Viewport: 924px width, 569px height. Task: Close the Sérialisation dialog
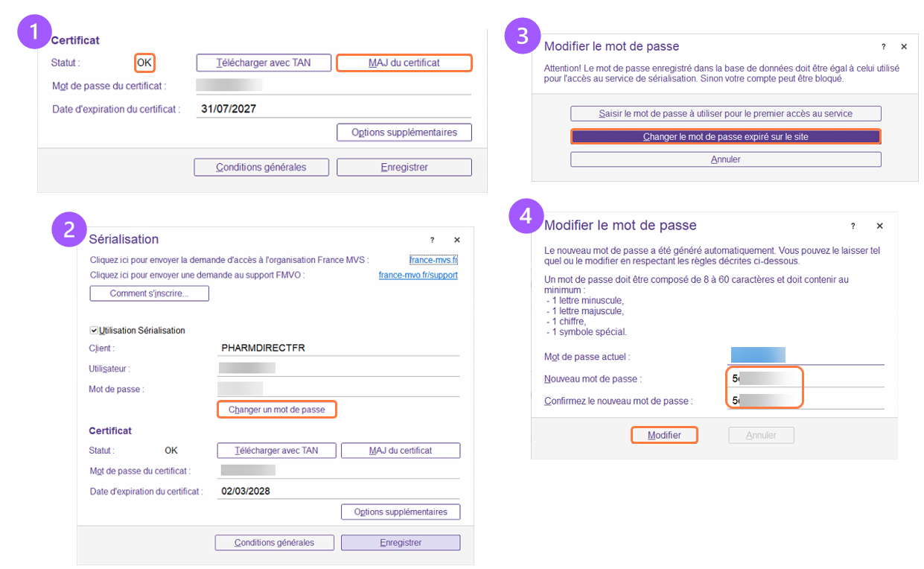click(x=457, y=240)
